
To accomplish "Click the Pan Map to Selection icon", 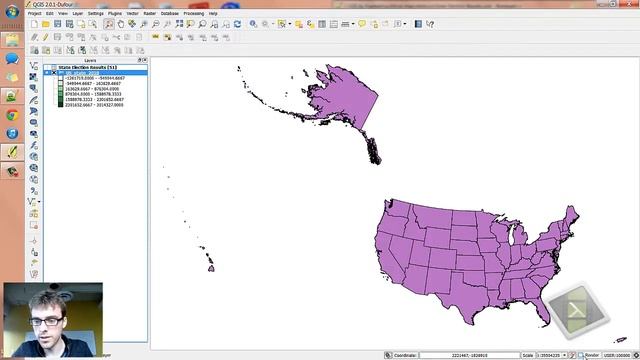I will point(132,24).
